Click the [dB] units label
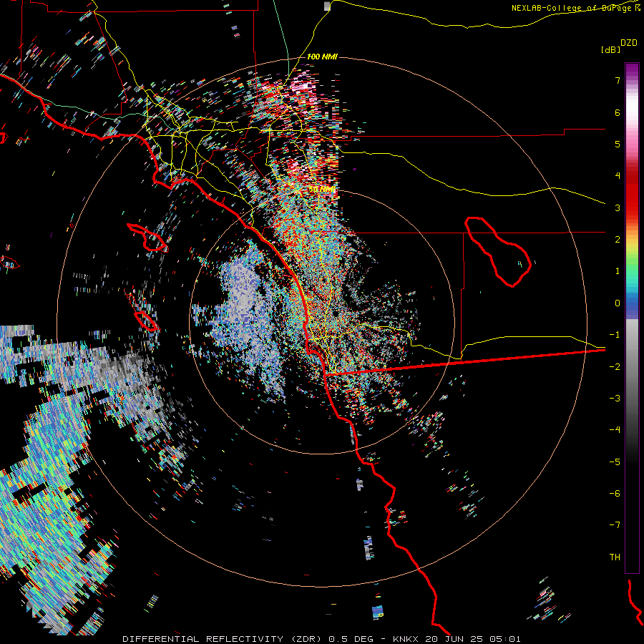This screenshot has width=644, height=644. (x=610, y=50)
